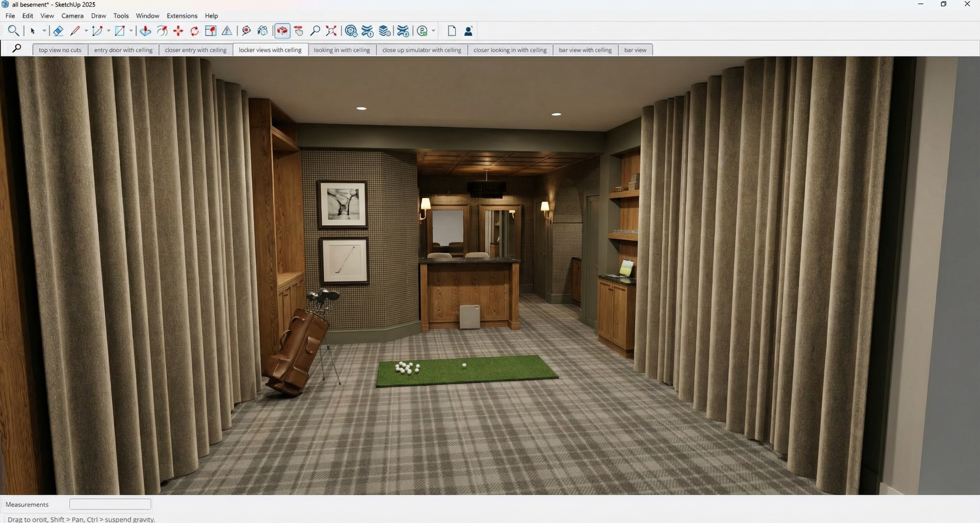Toggle the active Orbit tool
Screen dimensions: 980x523
(x=282, y=31)
